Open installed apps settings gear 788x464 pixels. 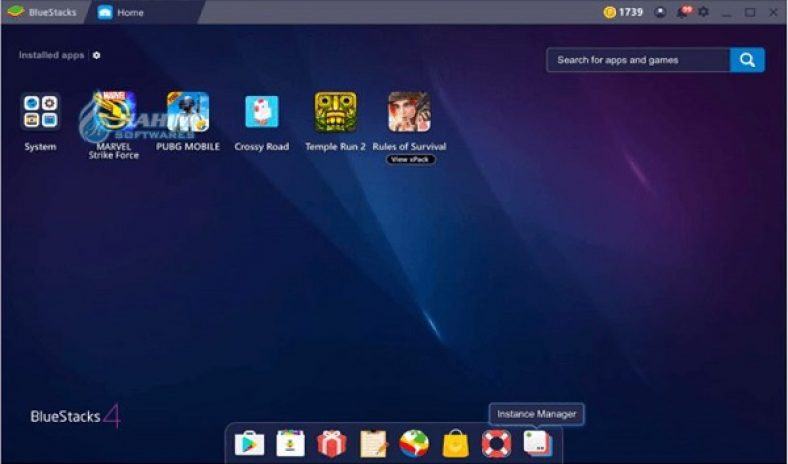[96, 55]
